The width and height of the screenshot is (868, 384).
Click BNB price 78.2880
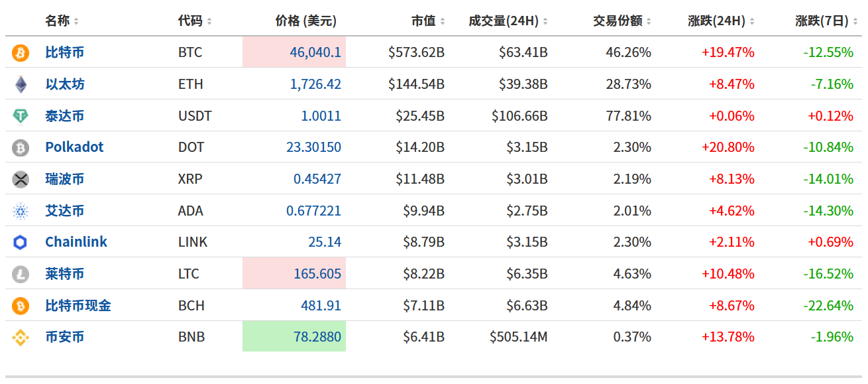coord(317,338)
